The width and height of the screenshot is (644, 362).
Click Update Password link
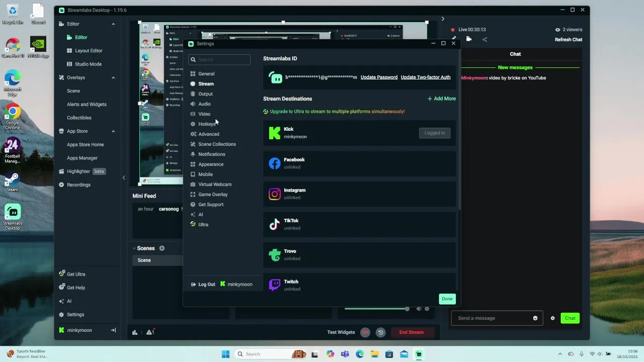379,77
